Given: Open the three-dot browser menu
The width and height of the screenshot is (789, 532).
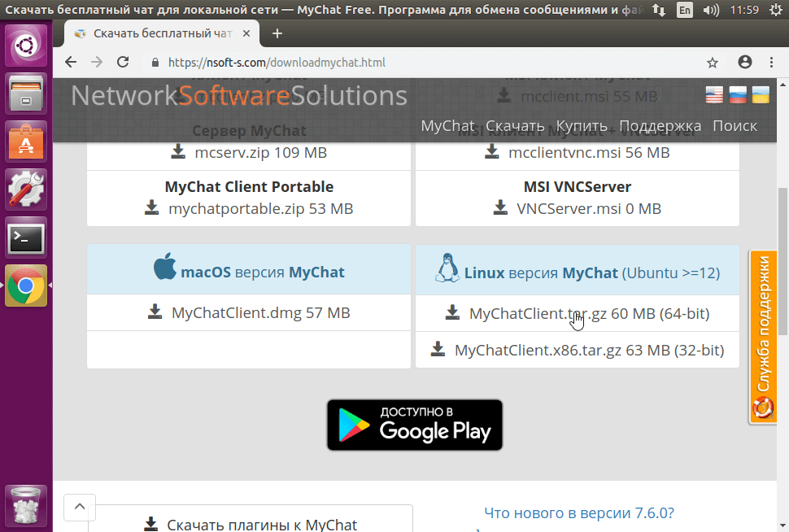Looking at the screenshot, I should pyautogui.click(x=771, y=61).
